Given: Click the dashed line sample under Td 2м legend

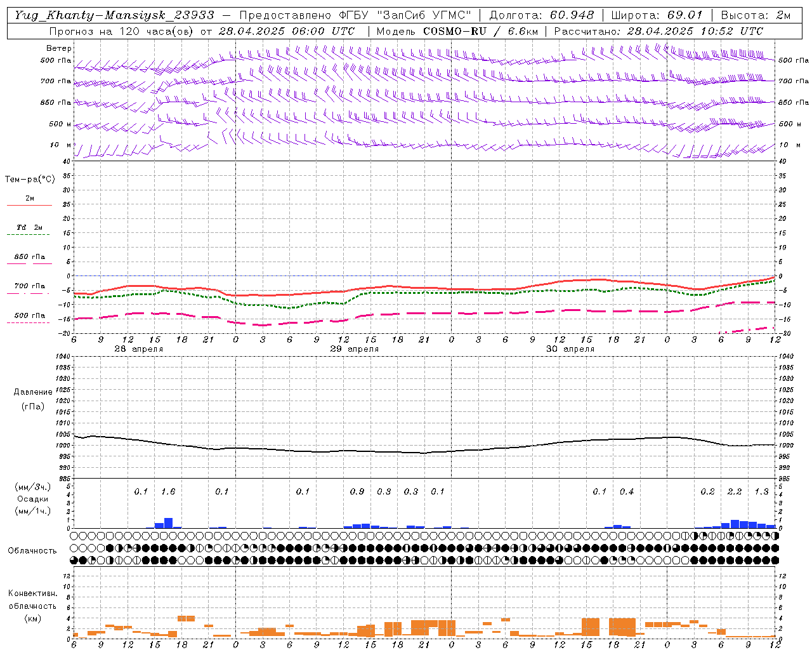Looking at the screenshot, I should [28, 234].
